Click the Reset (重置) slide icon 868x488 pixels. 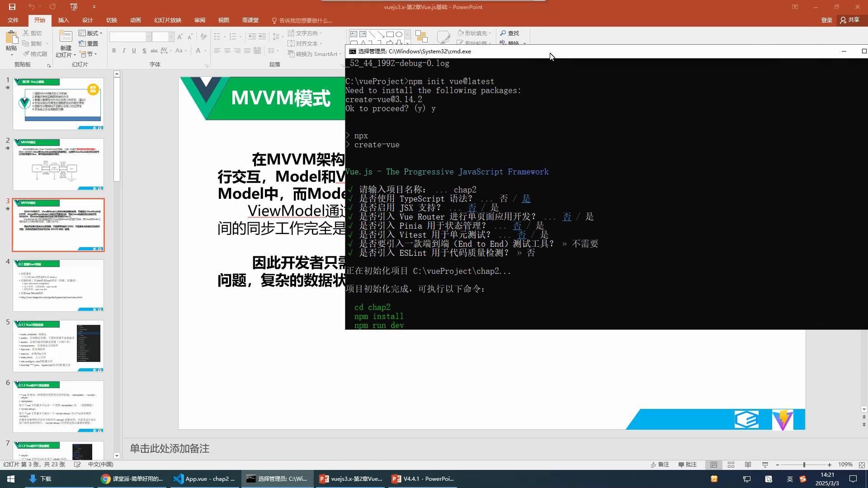click(89, 43)
